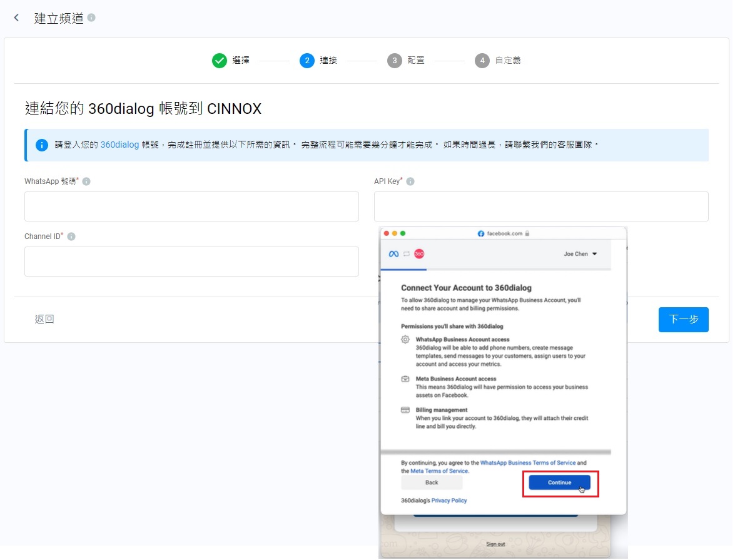This screenshot has height=560, width=735.
Task: Click the yellow minimize dot of the popup
Action: coord(395,233)
